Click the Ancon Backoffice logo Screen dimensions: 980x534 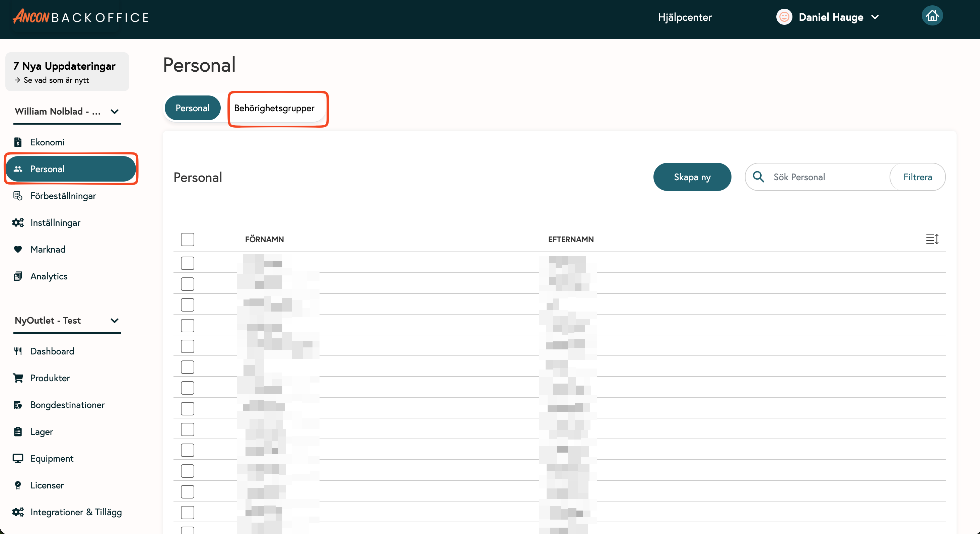point(81,17)
